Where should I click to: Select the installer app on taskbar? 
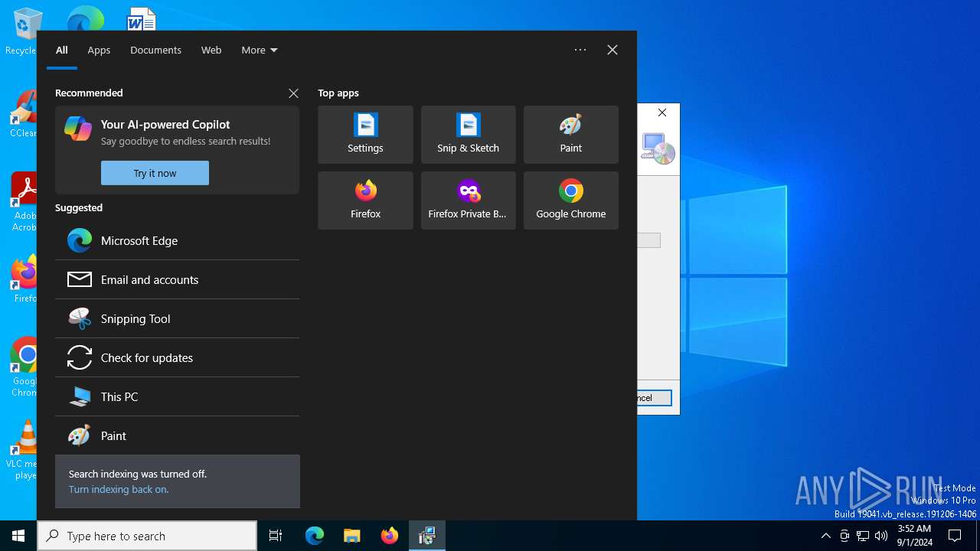(x=427, y=536)
